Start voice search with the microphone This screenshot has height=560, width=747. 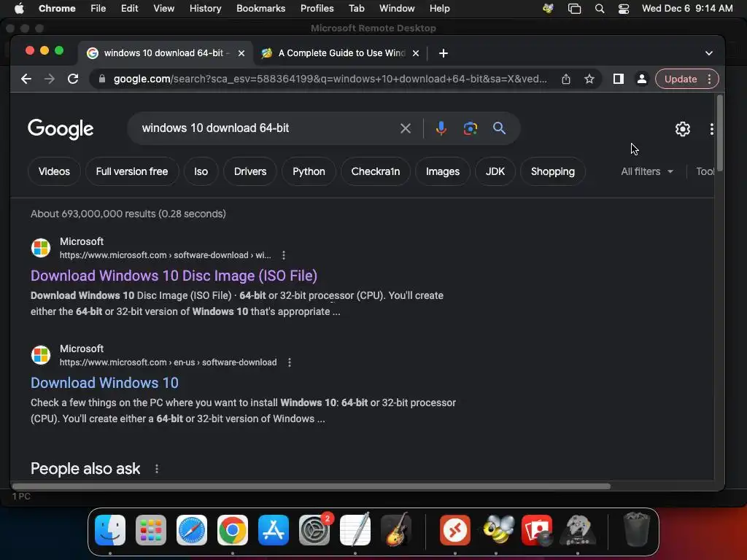click(441, 128)
